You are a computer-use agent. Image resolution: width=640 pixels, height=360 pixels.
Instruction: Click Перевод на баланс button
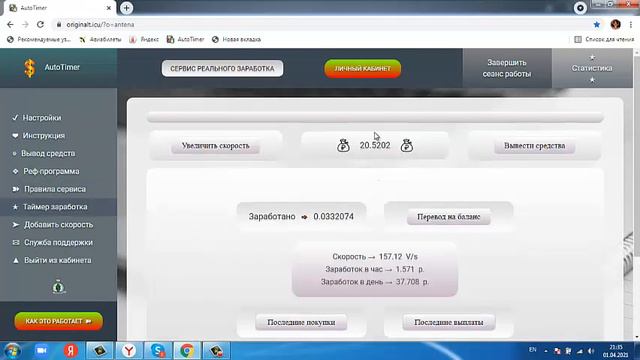click(449, 217)
